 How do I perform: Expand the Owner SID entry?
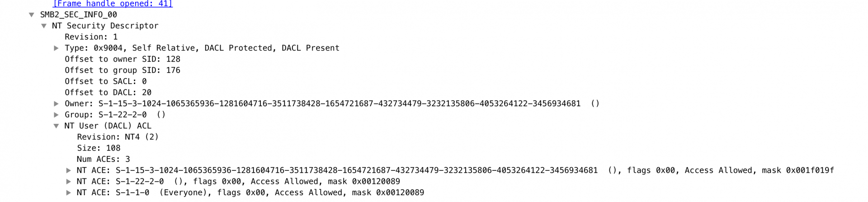(x=56, y=104)
